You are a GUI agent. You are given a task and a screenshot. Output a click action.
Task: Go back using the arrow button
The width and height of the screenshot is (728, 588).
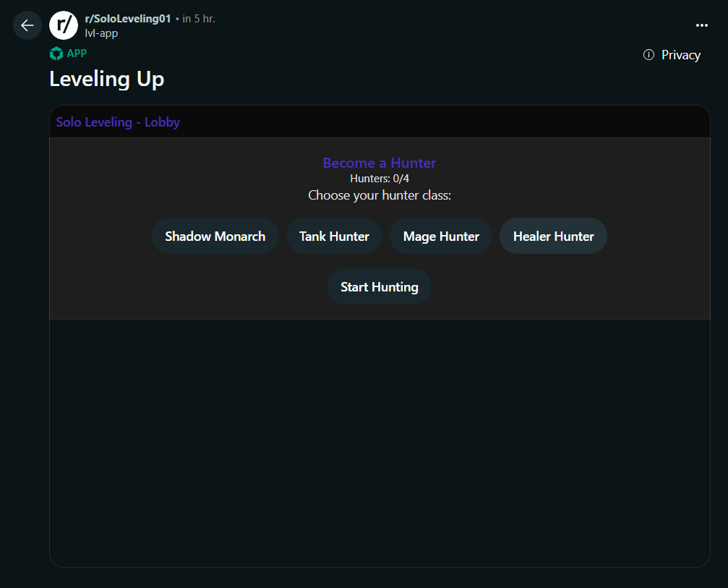pyautogui.click(x=27, y=25)
